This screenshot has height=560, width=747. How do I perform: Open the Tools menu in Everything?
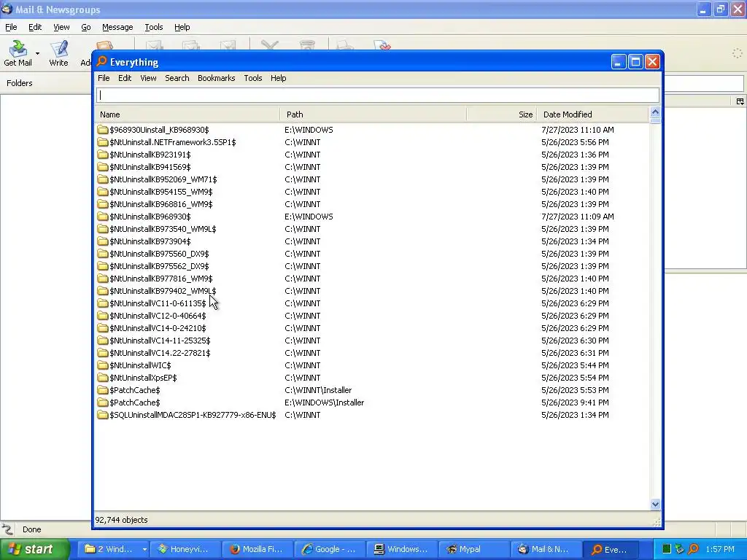click(253, 78)
